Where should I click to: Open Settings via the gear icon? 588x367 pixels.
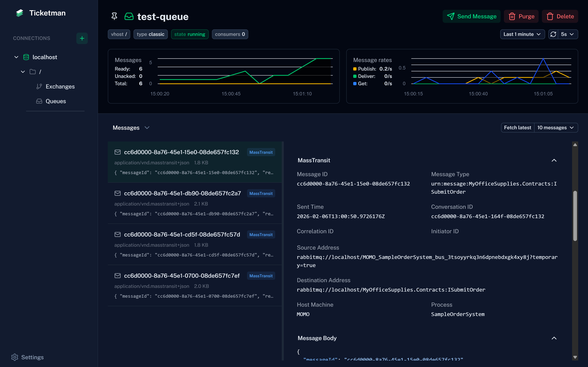coord(15,357)
